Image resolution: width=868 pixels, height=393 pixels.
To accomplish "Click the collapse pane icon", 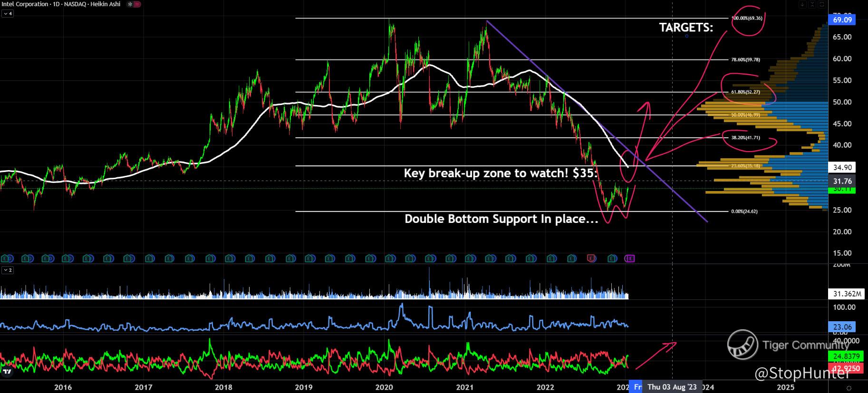I will pyautogui.click(x=811, y=5).
